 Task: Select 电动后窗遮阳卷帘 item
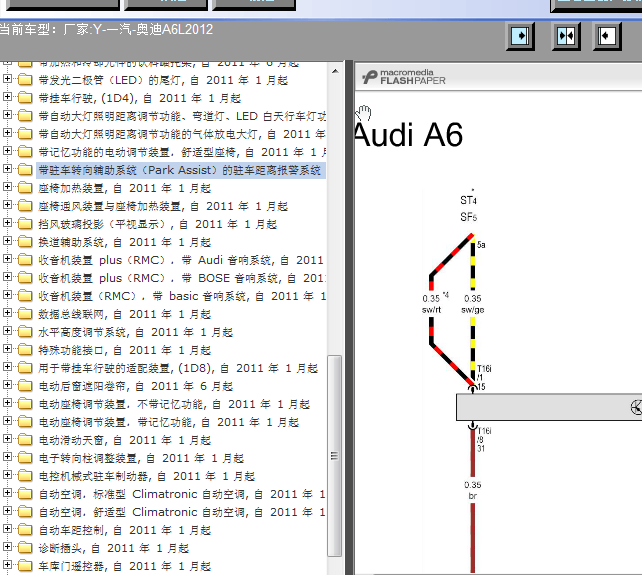136,387
